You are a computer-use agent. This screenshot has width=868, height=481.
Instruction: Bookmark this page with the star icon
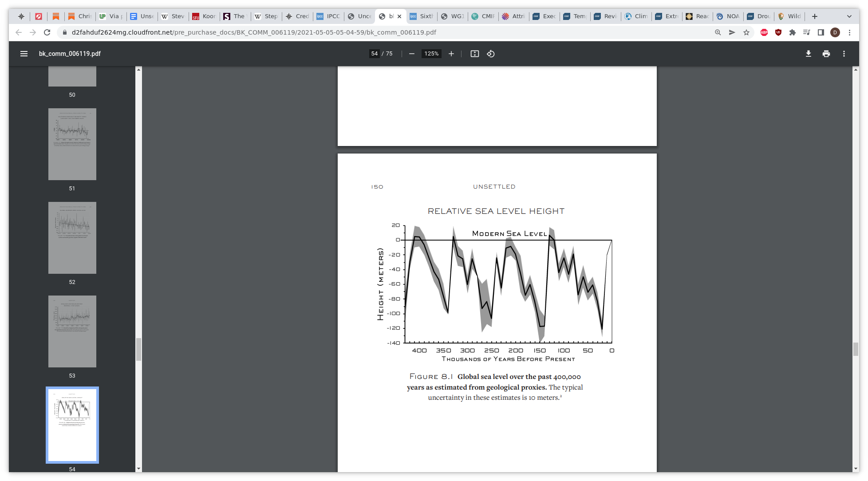coord(746,32)
